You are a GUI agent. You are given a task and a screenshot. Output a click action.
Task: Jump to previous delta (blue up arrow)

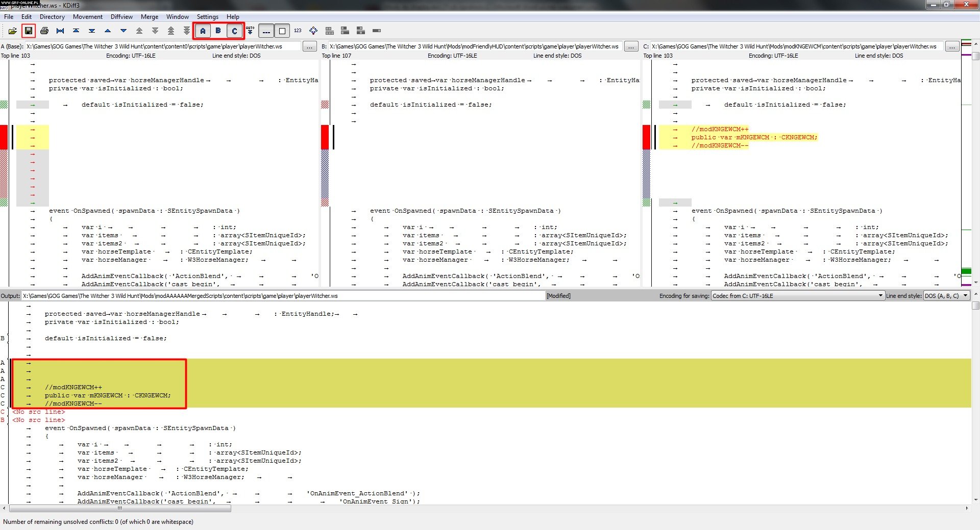(x=108, y=31)
